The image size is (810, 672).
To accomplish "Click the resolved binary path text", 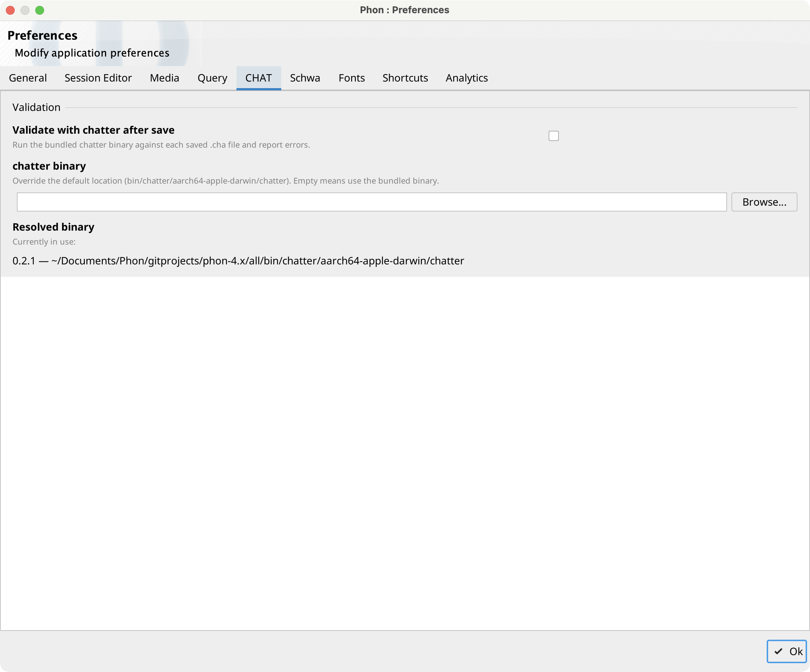I will (x=238, y=261).
